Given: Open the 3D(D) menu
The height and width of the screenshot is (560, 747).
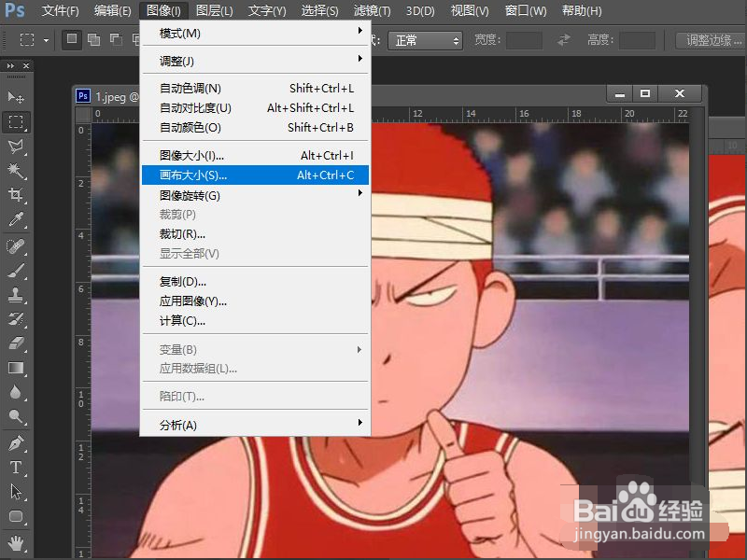Looking at the screenshot, I should tap(420, 10).
